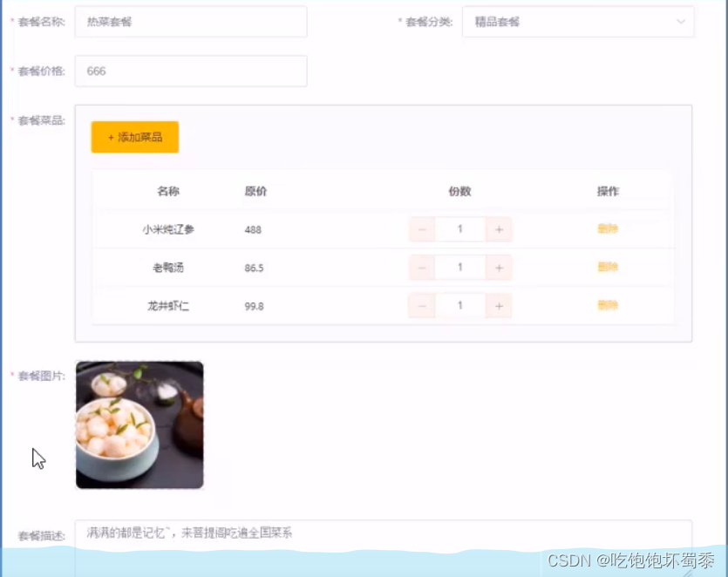Click the 添加菜品 button to add dishes
The image size is (728, 577).
click(134, 137)
